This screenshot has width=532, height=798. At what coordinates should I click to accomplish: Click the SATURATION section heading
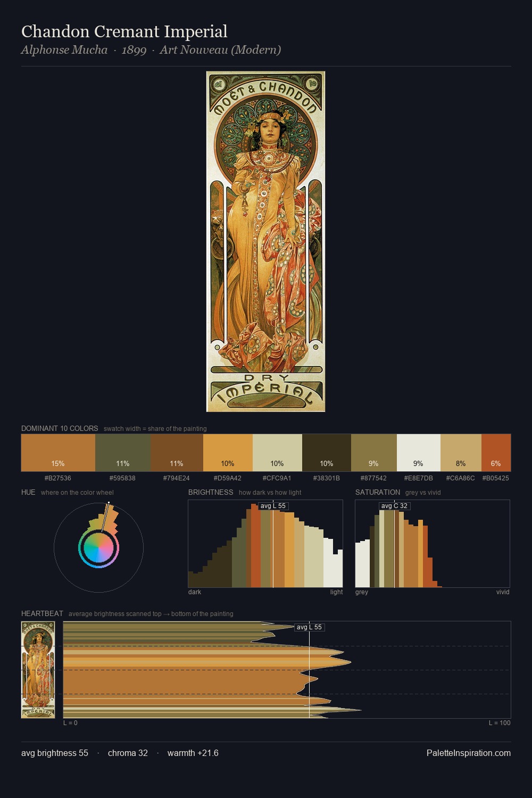378,492
